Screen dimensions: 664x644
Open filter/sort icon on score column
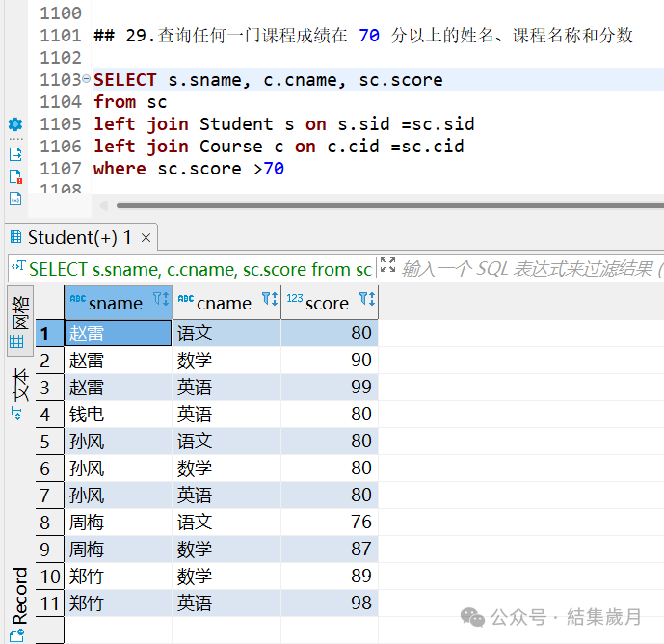tap(367, 299)
